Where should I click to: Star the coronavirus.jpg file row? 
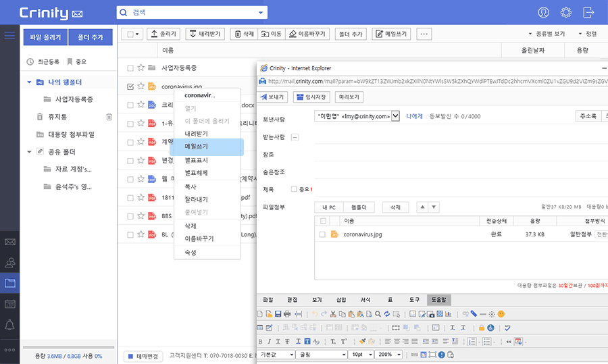(141, 86)
